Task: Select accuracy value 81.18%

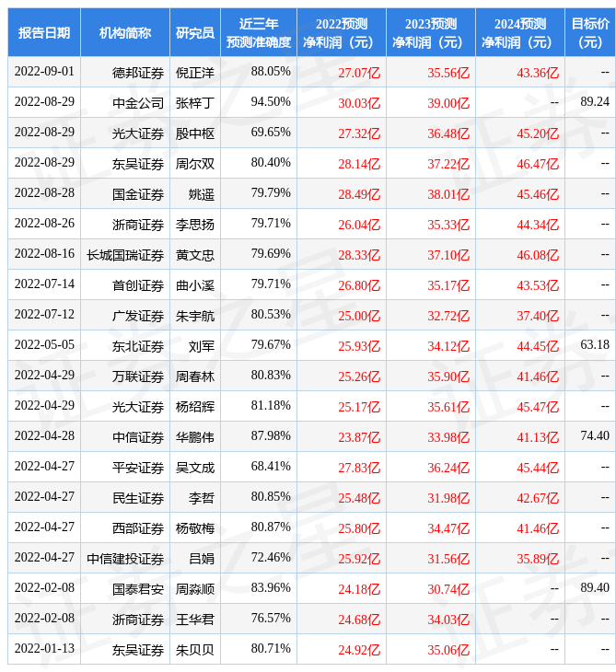Action: (x=271, y=405)
